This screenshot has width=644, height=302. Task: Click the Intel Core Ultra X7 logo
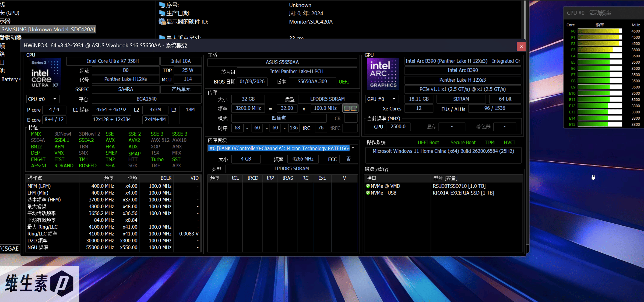(45, 73)
